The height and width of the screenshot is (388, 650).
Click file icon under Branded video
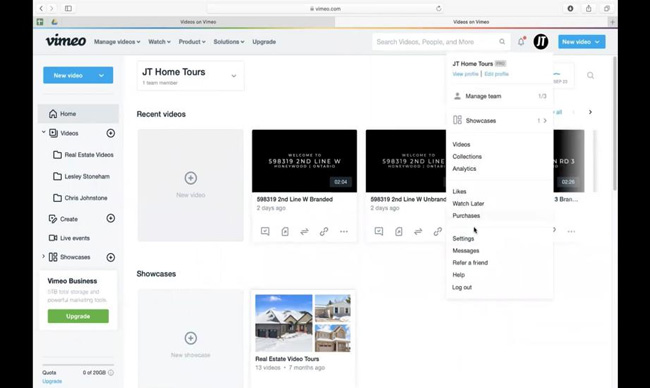285,231
